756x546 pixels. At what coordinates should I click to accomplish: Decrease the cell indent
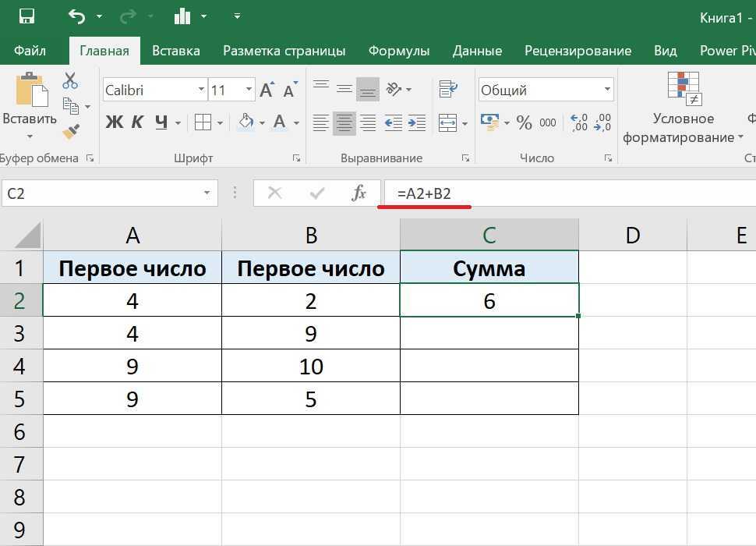point(394,122)
